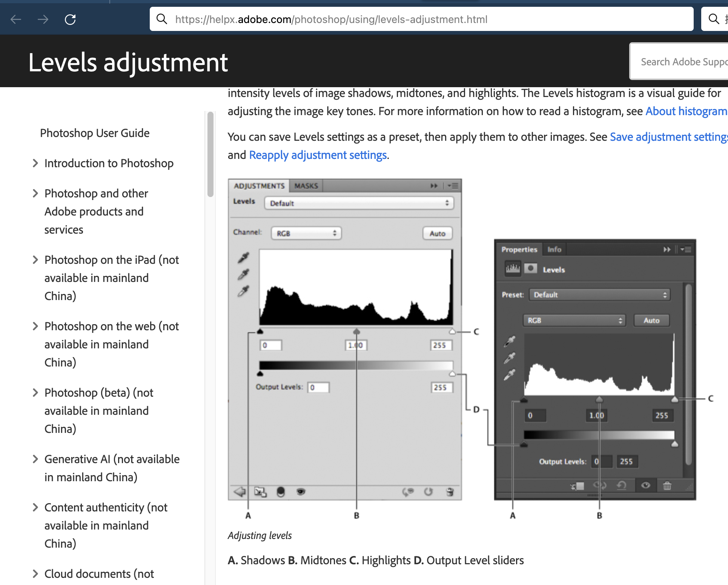Click histogram levels icon, dark panel

[513, 269]
